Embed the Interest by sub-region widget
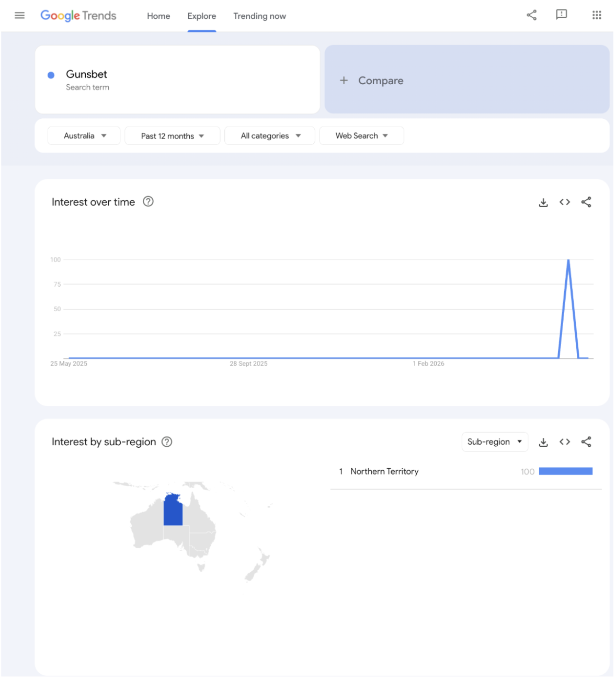Screen dimensions: 616x679 (565, 442)
